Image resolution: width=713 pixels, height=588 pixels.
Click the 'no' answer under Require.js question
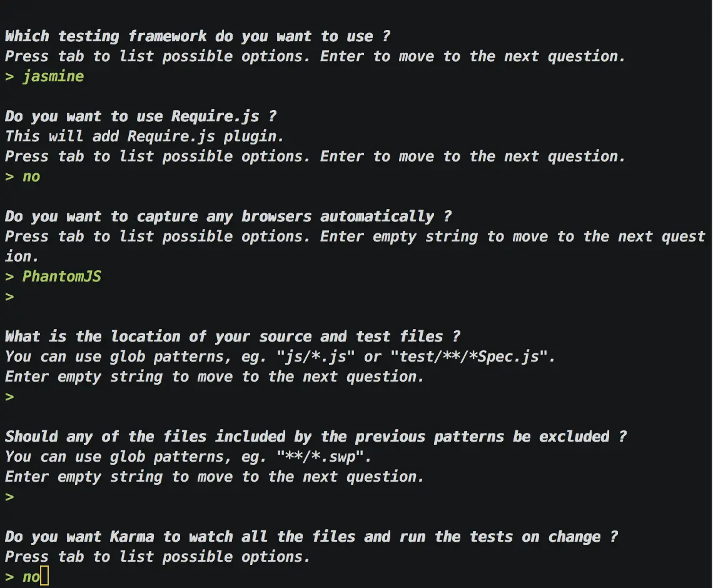click(x=31, y=176)
